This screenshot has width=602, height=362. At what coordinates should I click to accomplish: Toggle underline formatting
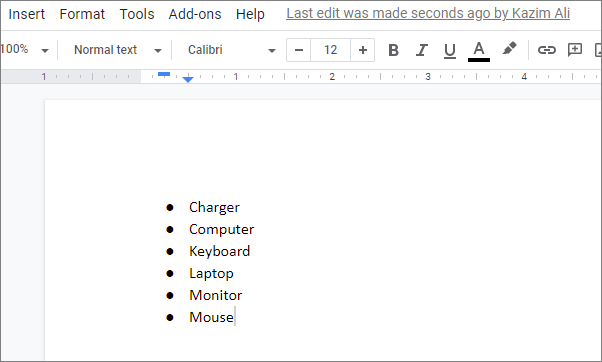450,50
